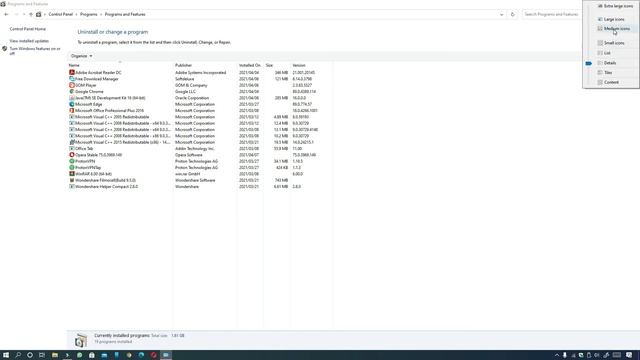640x360 pixels.
Task: Click the Microsoft Office Professional Plus icon
Action: [x=72, y=110]
